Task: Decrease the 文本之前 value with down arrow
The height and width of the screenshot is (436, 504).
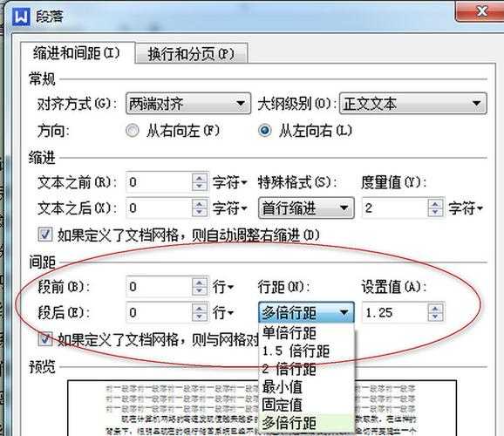Action: click(x=200, y=187)
